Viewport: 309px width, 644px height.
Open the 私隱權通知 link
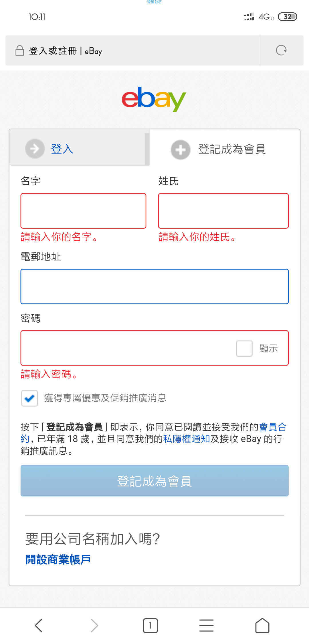coord(187,439)
